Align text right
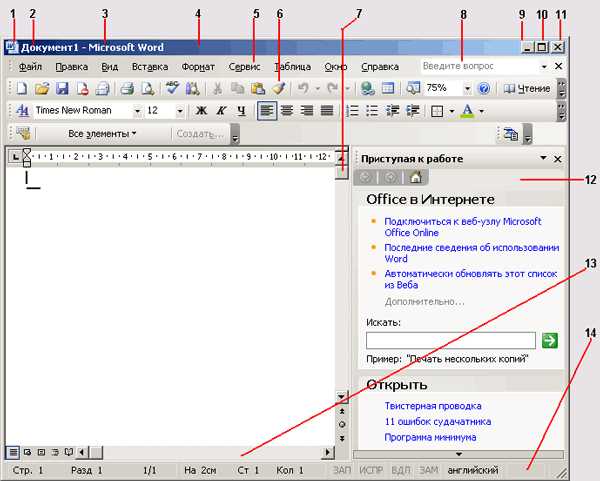The height and width of the screenshot is (481, 600). [307, 111]
